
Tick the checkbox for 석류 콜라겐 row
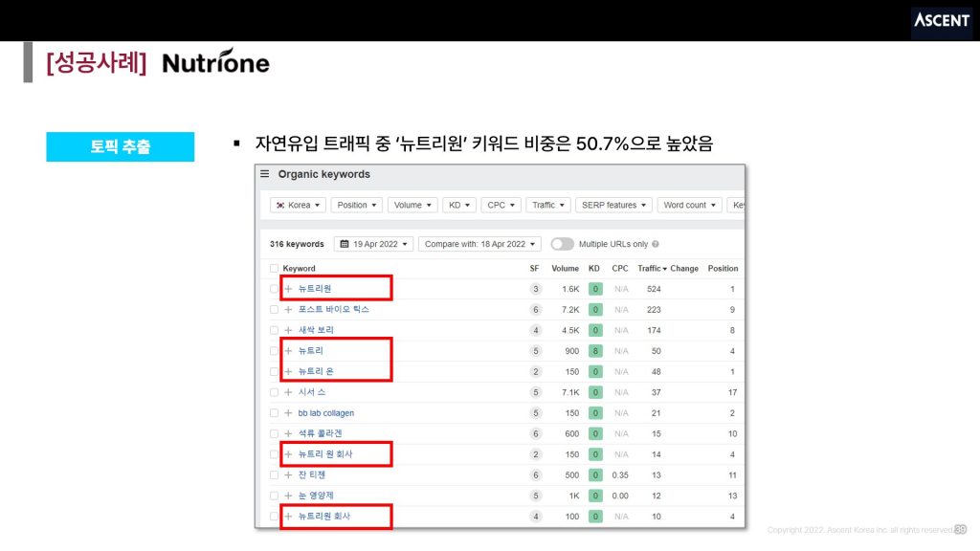tap(274, 433)
